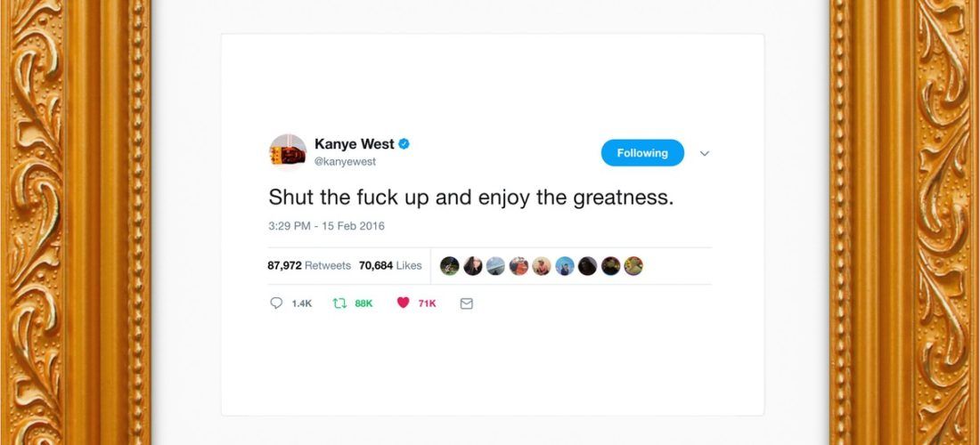Click the 71K likes count
Screen dimensions: 980x445
point(428,303)
